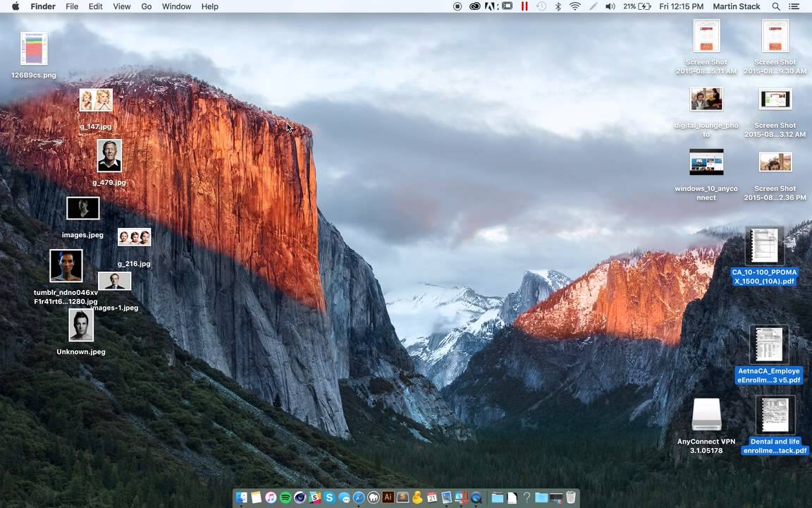812x508 pixels.
Task: Select the g_216.jpg image file
Action: point(134,237)
